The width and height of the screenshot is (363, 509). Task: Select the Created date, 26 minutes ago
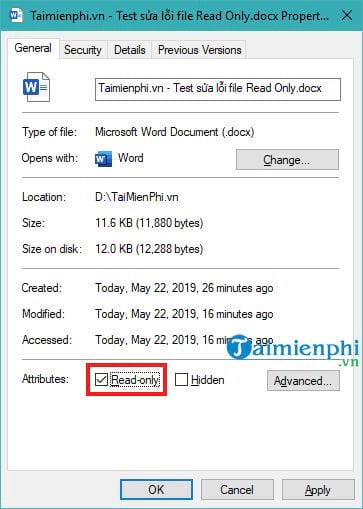pyautogui.click(x=184, y=288)
